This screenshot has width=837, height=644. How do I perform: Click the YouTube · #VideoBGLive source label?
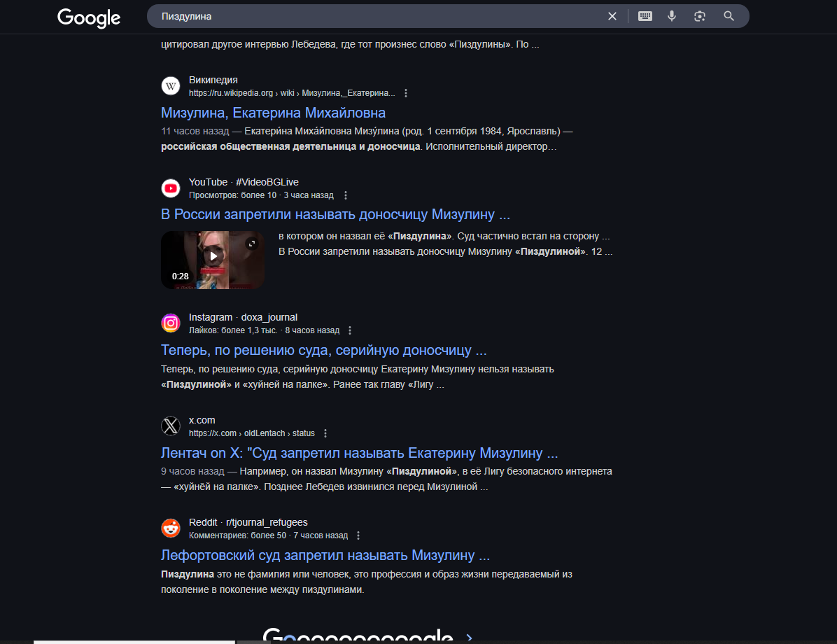pyautogui.click(x=244, y=182)
